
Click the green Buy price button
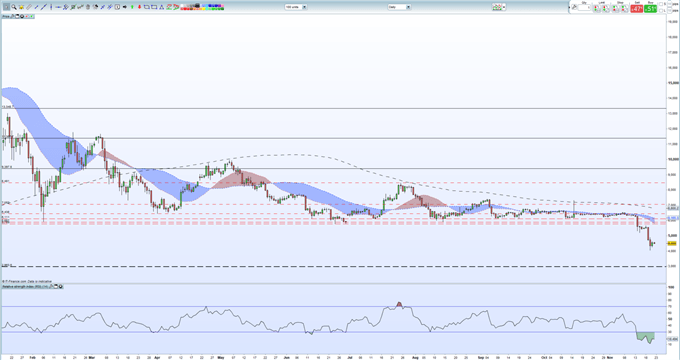(x=650, y=9)
